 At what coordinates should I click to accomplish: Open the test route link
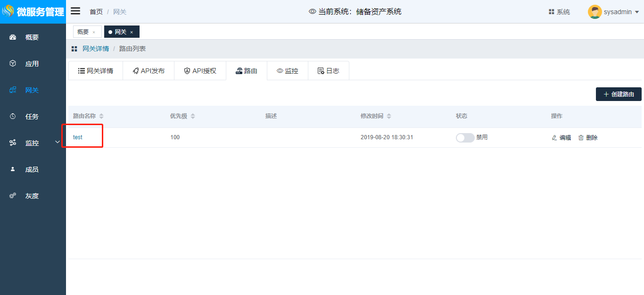coord(78,137)
